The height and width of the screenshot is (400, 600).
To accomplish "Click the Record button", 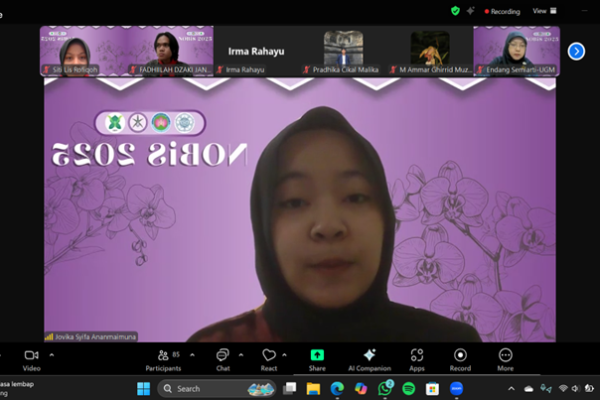I will [x=460, y=360].
